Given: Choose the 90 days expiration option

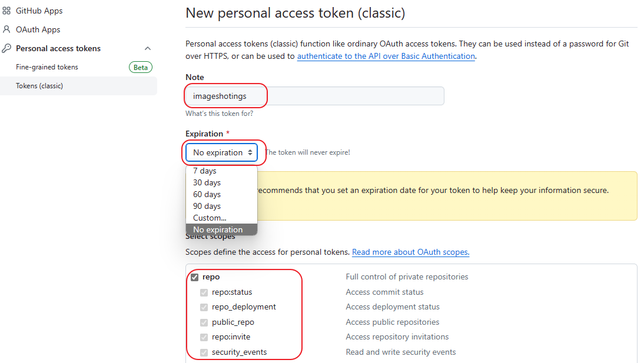Looking at the screenshot, I should point(207,206).
